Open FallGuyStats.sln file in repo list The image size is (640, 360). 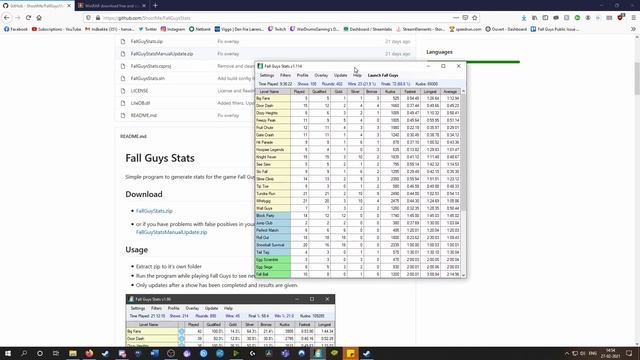[147, 78]
